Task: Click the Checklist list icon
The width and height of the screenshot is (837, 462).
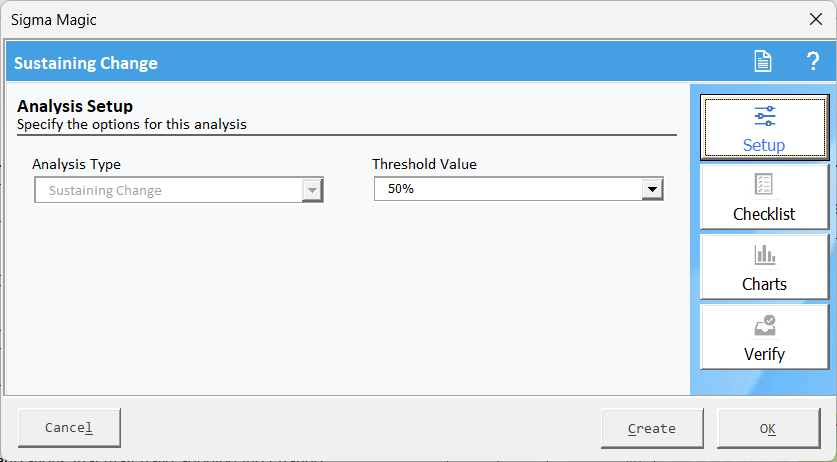Action: point(764,184)
